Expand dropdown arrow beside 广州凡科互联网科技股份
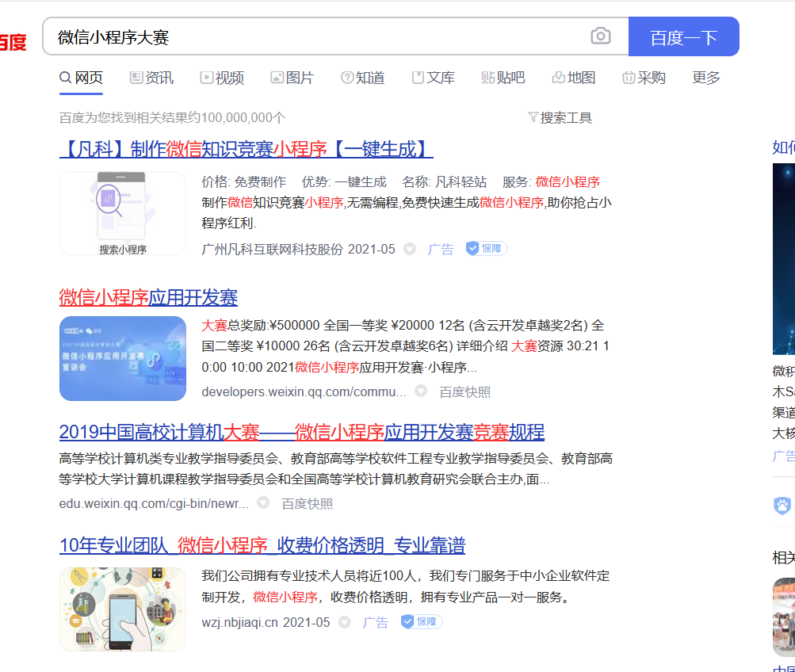 pyautogui.click(x=410, y=249)
